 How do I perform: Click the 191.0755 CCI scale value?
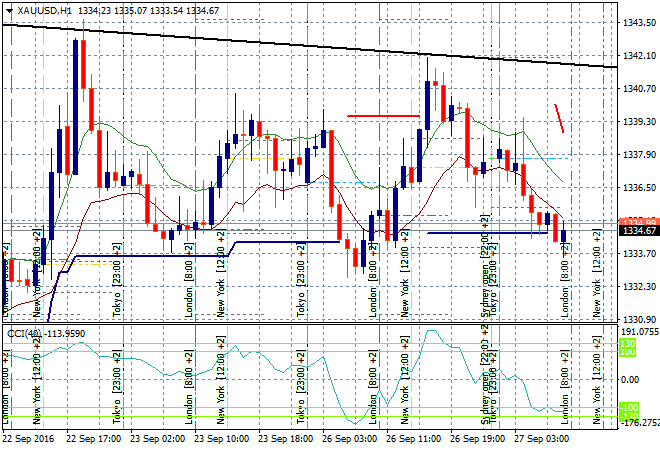tap(640, 332)
